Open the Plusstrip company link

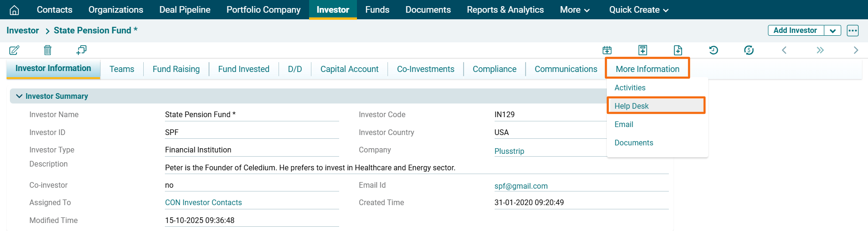point(509,151)
